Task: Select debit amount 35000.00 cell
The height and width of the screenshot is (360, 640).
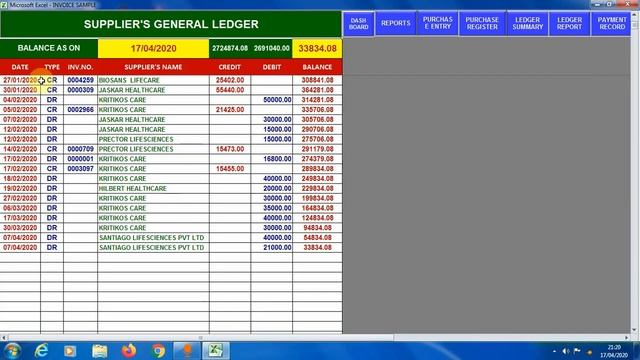Action: [x=272, y=208]
